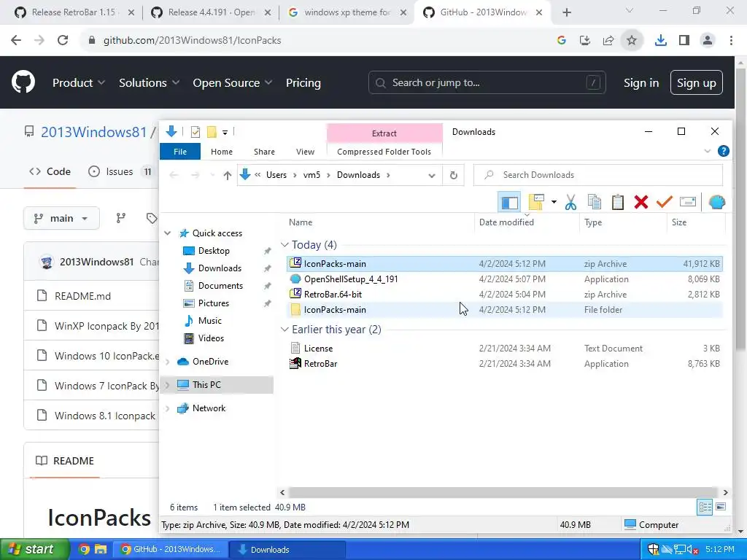Switch to details view in status bar
The image size is (747, 560).
click(705, 507)
